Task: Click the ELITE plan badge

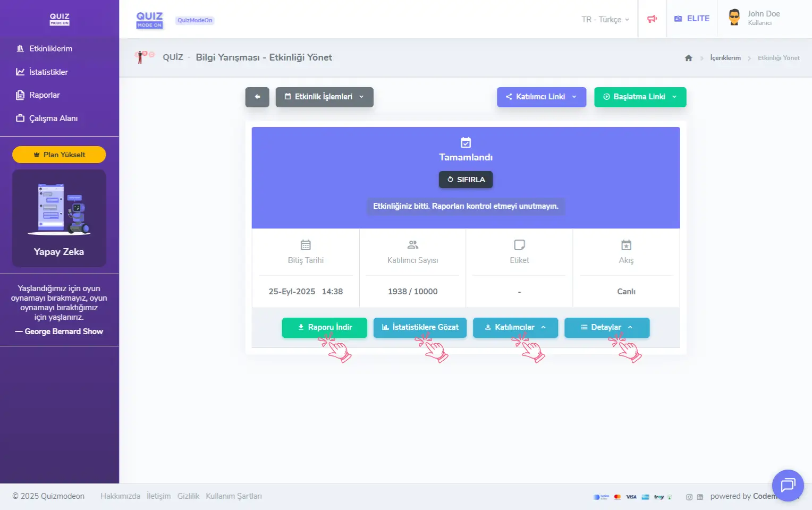Action: (692, 19)
